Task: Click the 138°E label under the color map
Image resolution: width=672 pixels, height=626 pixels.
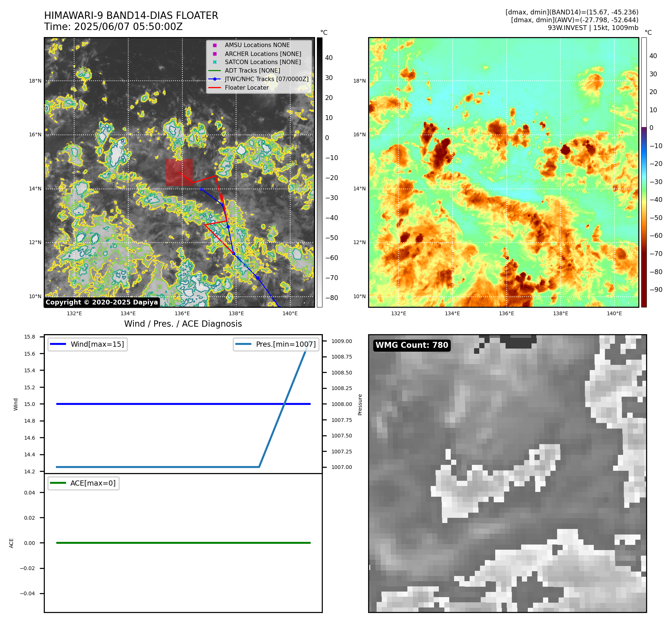Action: pos(560,313)
